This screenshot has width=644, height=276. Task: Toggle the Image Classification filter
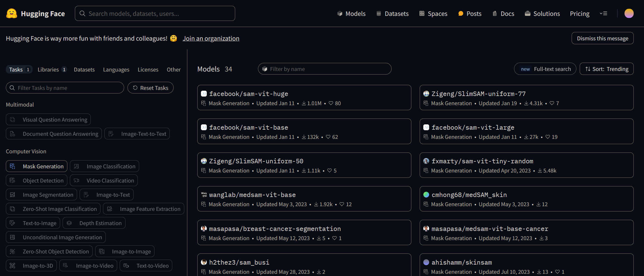tap(104, 166)
